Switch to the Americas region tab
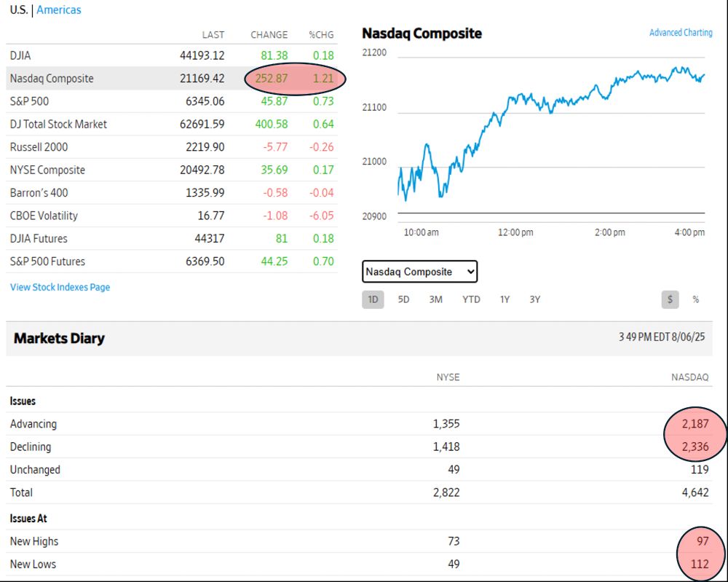The width and height of the screenshot is (728, 582). [58, 9]
